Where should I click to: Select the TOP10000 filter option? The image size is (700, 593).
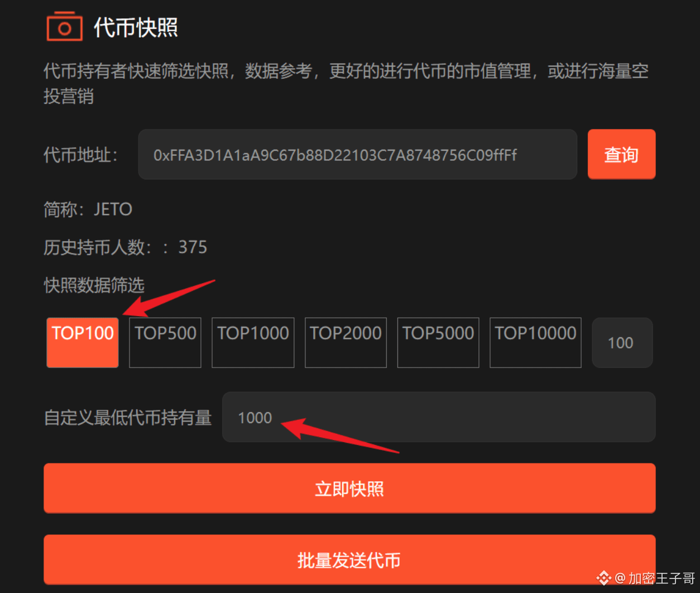pos(535,342)
